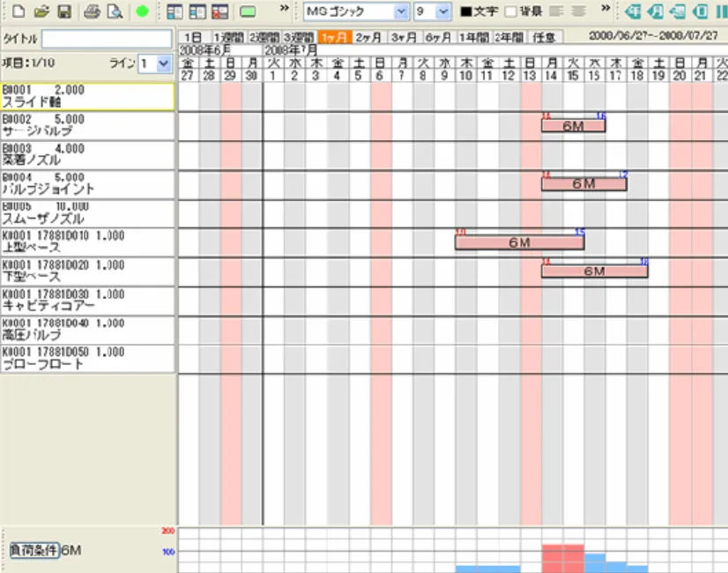The width and height of the screenshot is (728, 573).
Task: Switch to the 1週間 view tab
Action: point(228,37)
